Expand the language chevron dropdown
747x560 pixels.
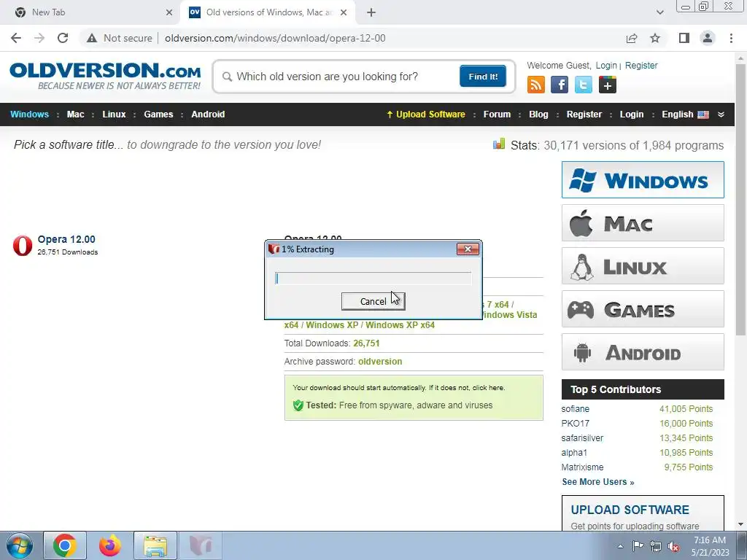[x=721, y=114]
